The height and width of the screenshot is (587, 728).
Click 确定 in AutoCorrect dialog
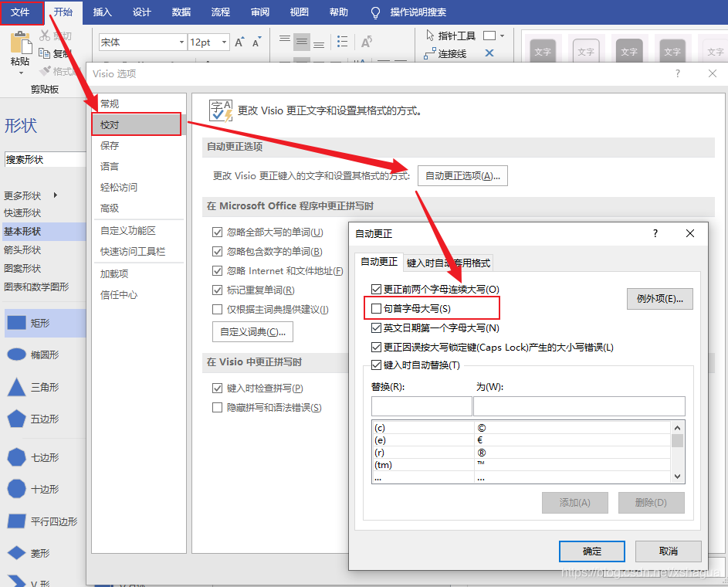tap(592, 551)
